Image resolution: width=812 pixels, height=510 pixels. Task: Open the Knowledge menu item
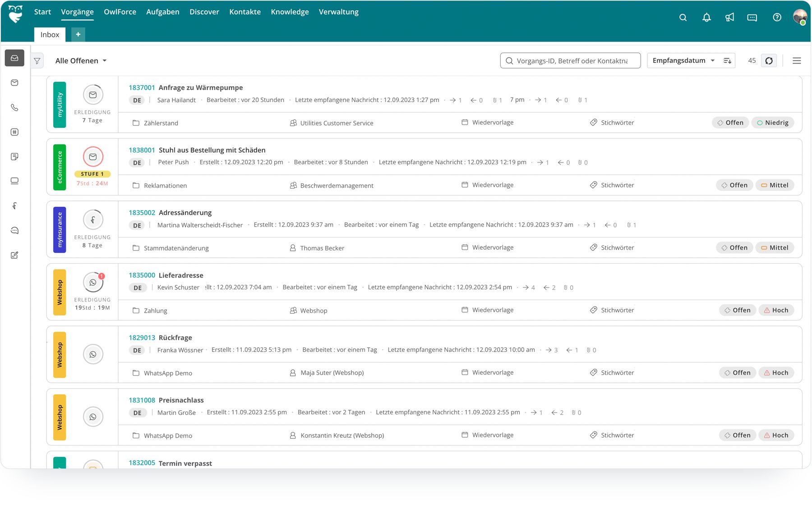click(x=290, y=12)
